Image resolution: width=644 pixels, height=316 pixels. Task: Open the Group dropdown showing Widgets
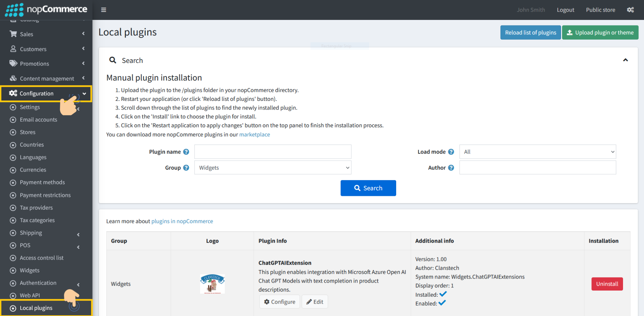coord(273,168)
